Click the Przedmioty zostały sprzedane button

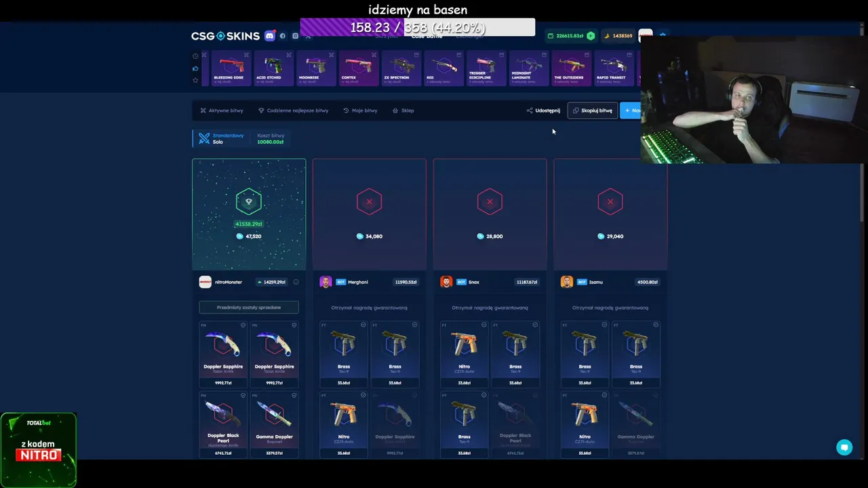click(249, 308)
